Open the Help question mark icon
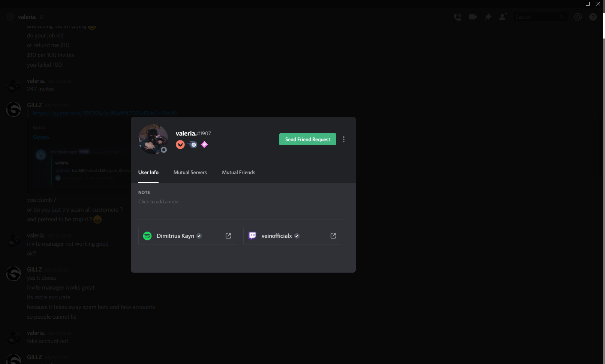The width and height of the screenshot is (605, 364). (593, 17)
